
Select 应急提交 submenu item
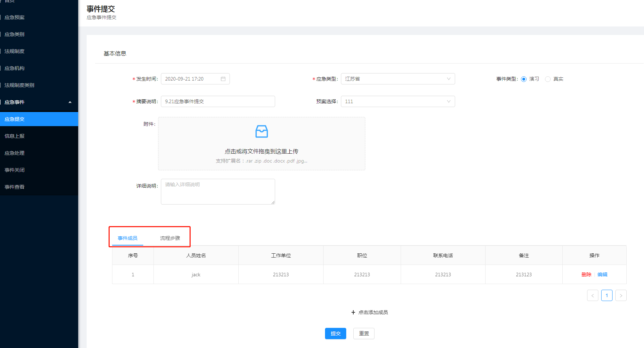[39, 119]
